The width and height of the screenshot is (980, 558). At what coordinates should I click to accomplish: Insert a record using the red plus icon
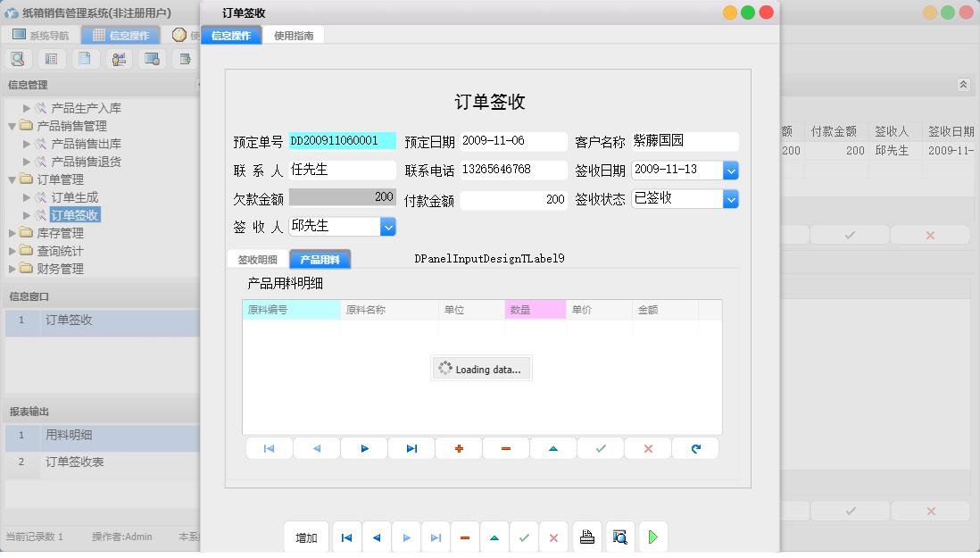[x=458, y=448]
